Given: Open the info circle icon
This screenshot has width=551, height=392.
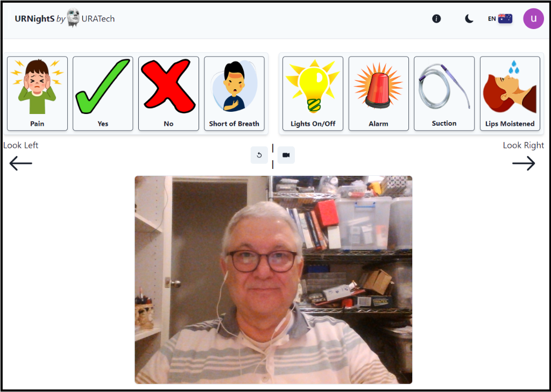Looking at the screenshot, I should (x=436, y=19).
